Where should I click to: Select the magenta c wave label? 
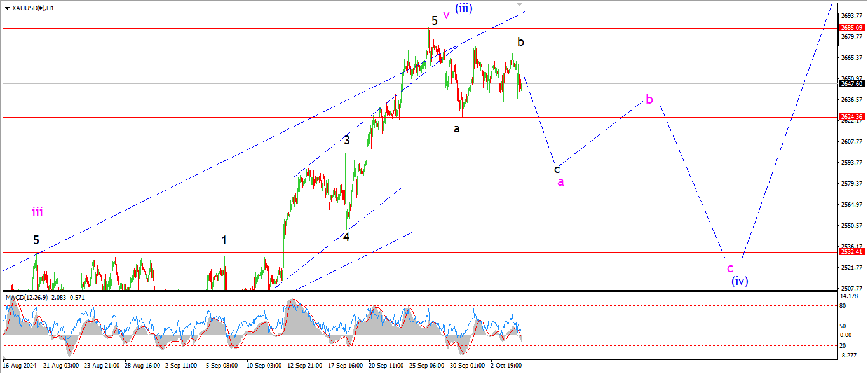tap(730, 268)
